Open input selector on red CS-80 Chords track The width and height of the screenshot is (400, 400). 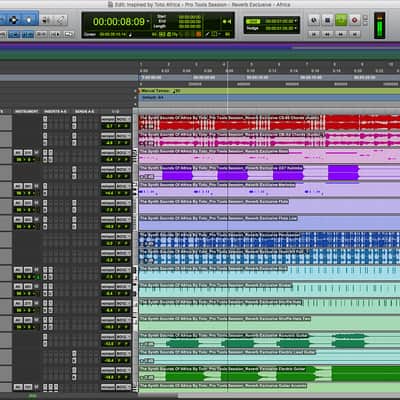point(108,119)
